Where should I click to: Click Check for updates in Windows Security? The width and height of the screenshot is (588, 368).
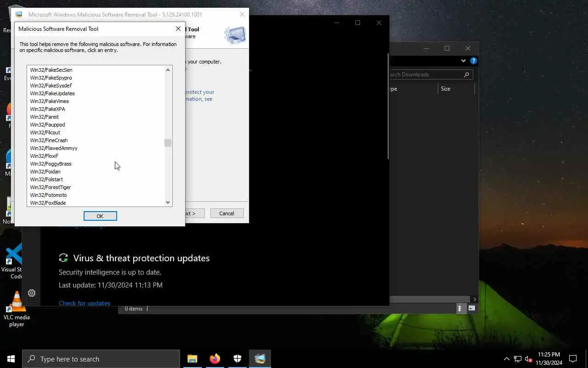[85, 303]
